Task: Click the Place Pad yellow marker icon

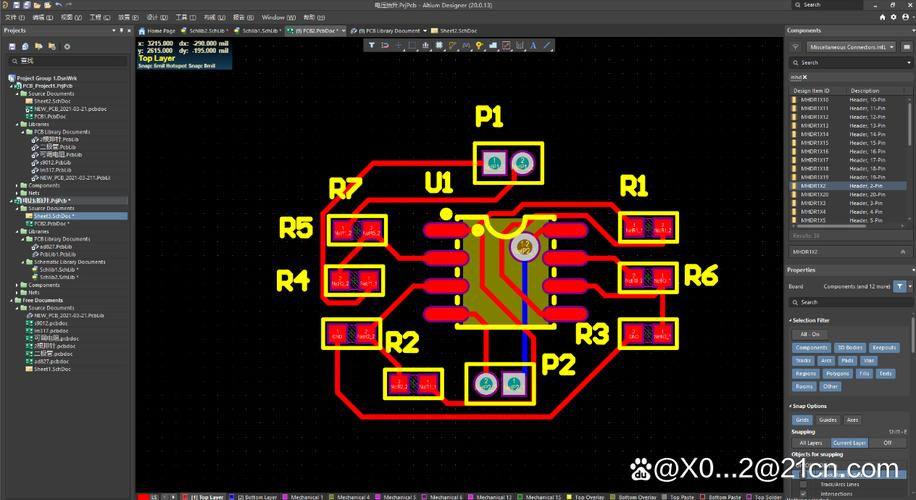Action: click(x=479, y=45)
